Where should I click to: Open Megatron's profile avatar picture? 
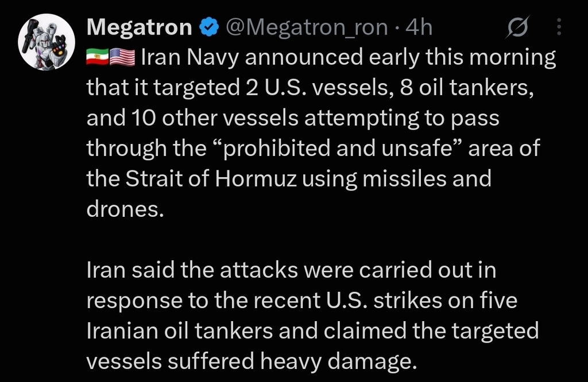47,42
